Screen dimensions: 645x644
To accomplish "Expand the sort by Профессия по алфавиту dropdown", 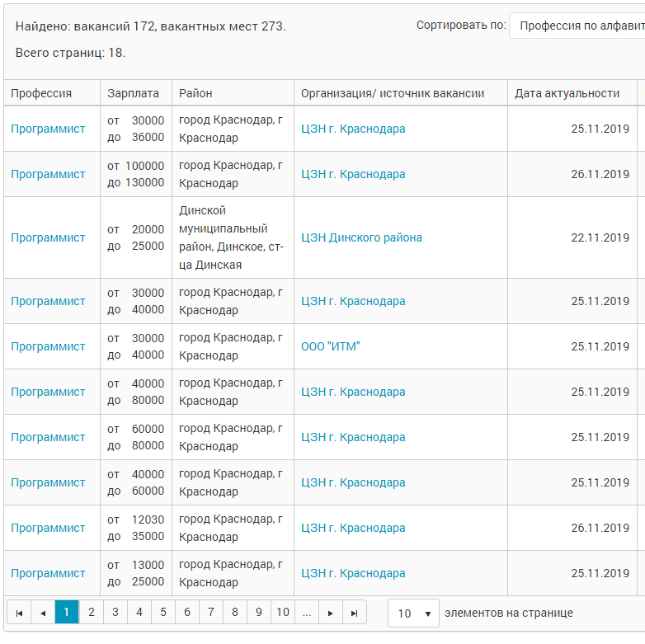I will coord(577,26).
